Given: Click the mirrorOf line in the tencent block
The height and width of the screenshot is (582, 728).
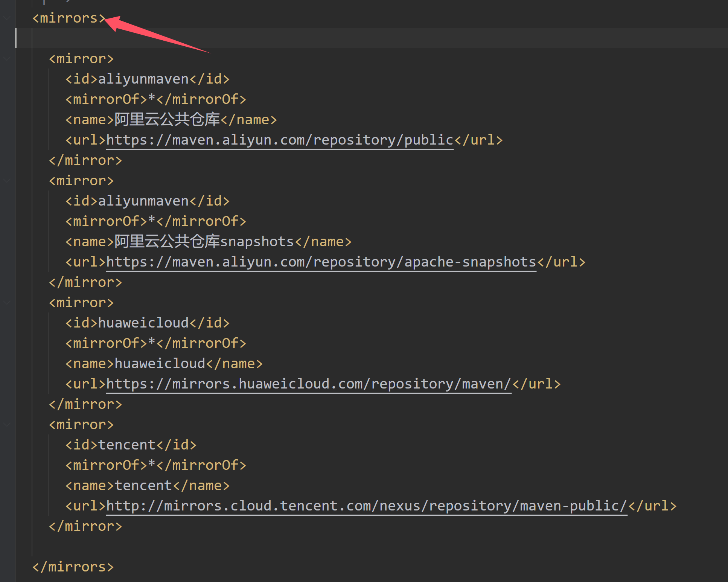Looking at the screenshot, I should (155, 465).
